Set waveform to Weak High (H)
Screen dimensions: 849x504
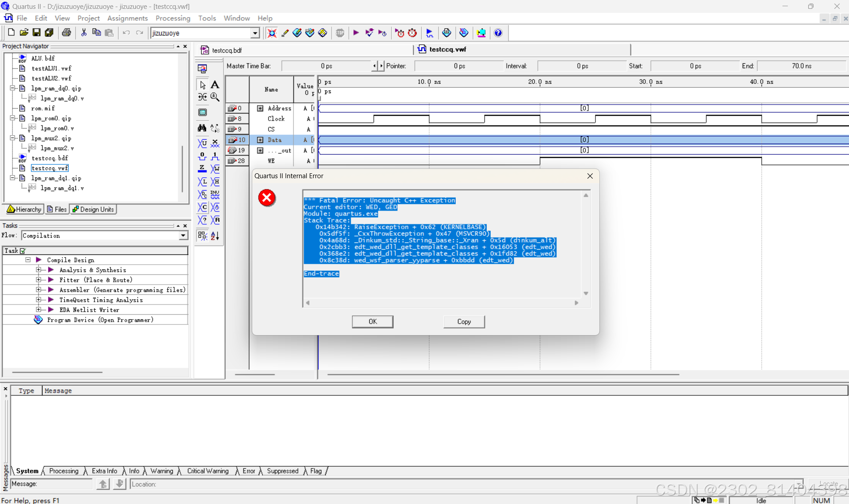point(215,182)
